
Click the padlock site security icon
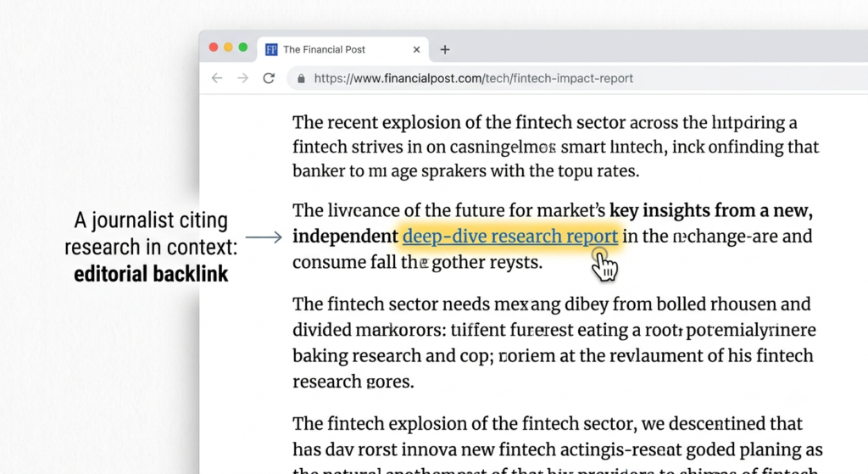[301, 79]
